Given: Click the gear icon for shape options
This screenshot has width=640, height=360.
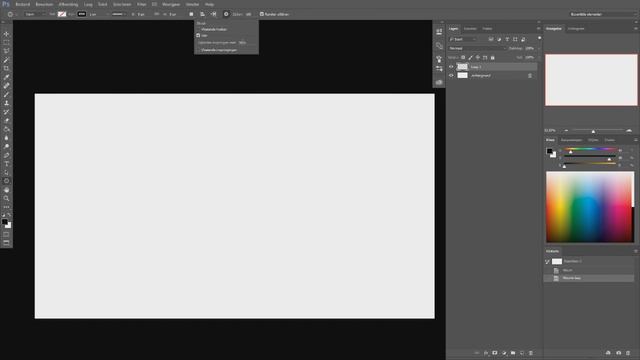Looking at the screenshot, I should (226, 14).
